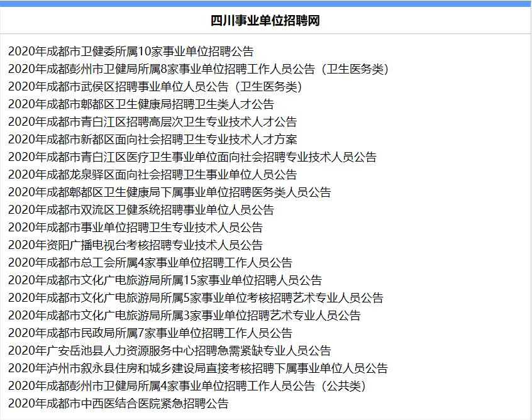Click the 四川事业单位招聘网 header title

(x=265, y=21)
